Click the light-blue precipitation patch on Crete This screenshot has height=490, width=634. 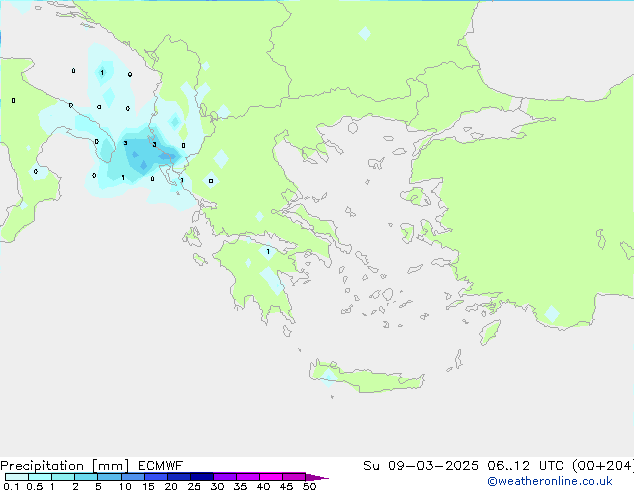tap(328, 376)
